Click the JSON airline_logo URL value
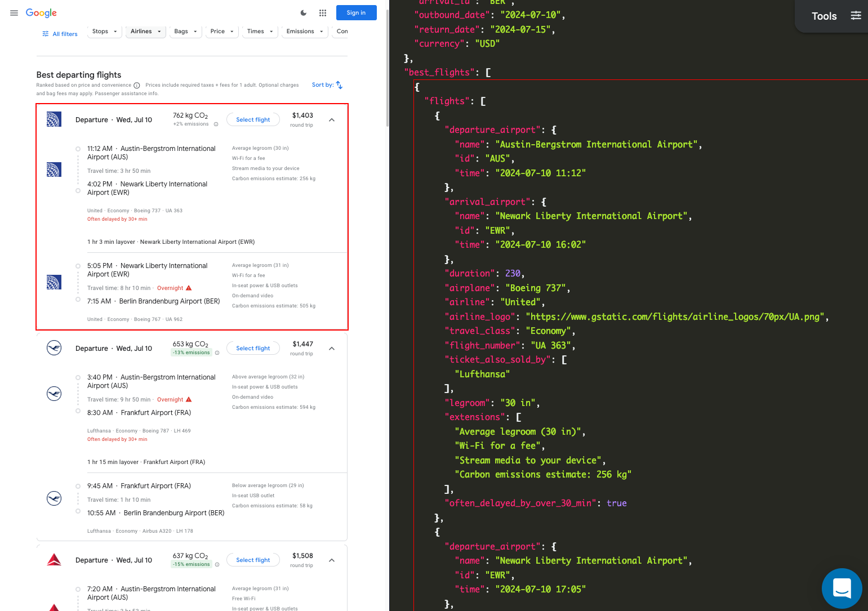This screenshot has height=611, width=868. point(675,317)
